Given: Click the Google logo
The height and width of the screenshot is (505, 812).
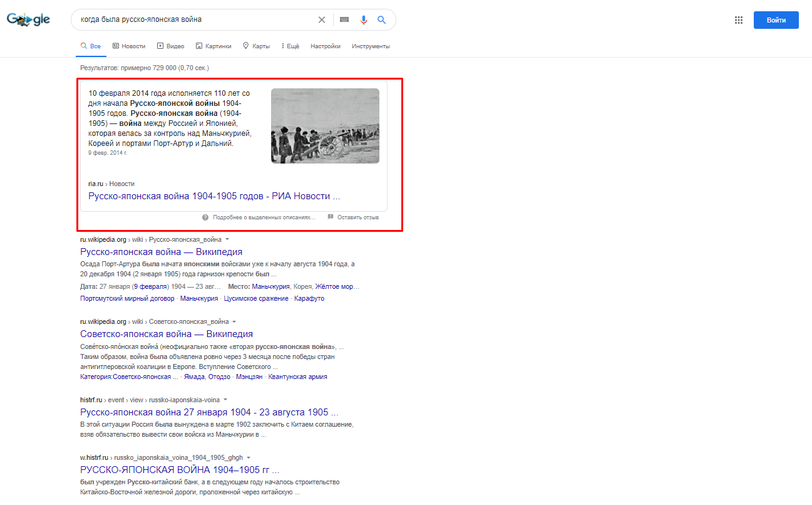Looking at the screenshot, I should pos(28,19).
